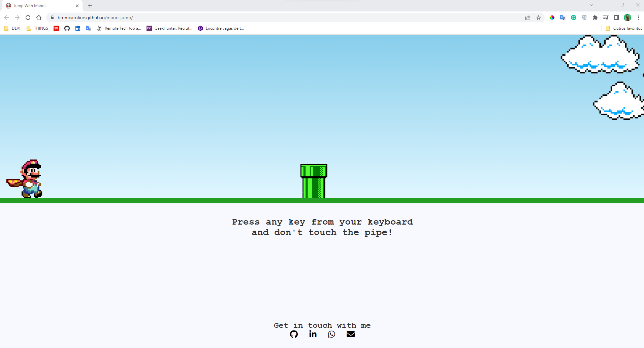
Task: Expand the Outros favoritos folder
Action: [x=624, y=28]
